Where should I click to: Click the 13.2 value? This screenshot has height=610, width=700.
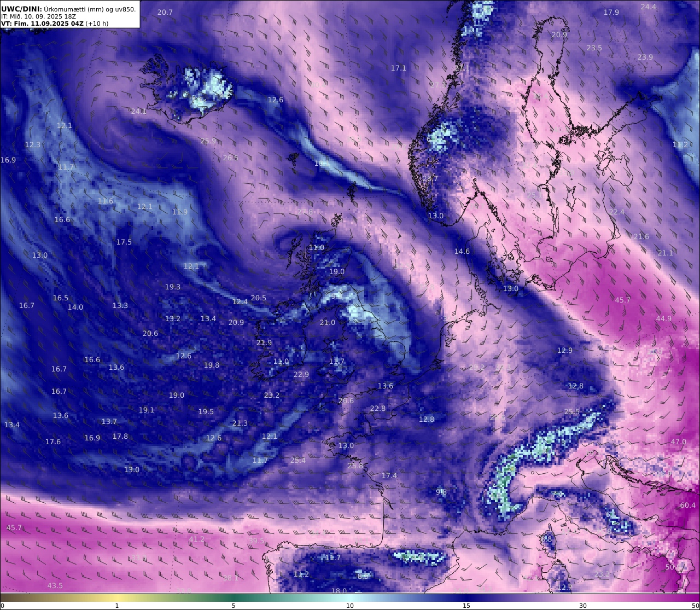click(x=172, y=319)
